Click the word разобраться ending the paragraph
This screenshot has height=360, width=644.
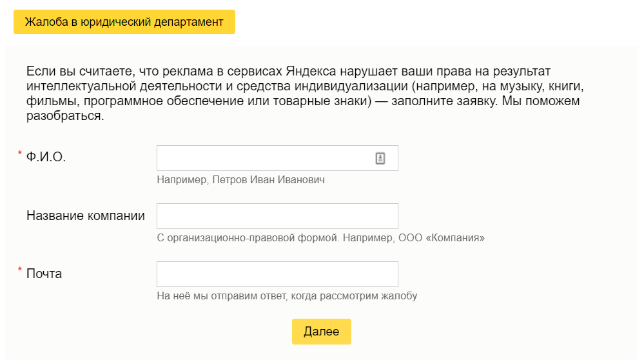click(64, 116)
